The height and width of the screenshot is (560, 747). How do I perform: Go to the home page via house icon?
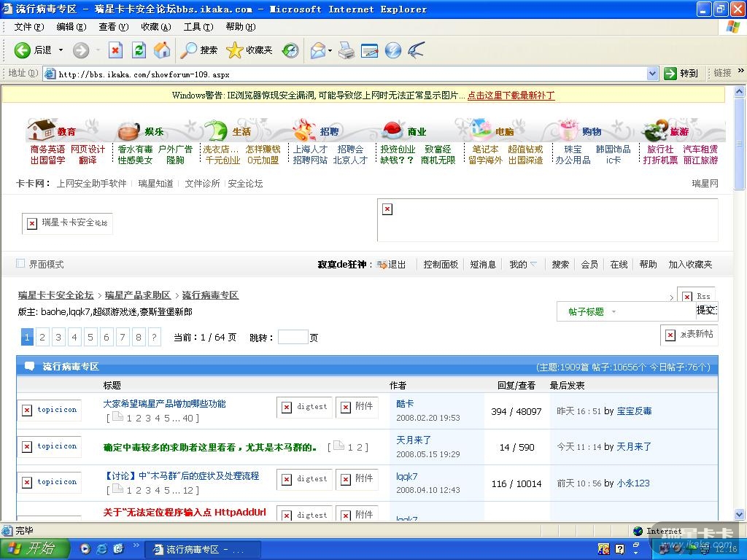162,50
